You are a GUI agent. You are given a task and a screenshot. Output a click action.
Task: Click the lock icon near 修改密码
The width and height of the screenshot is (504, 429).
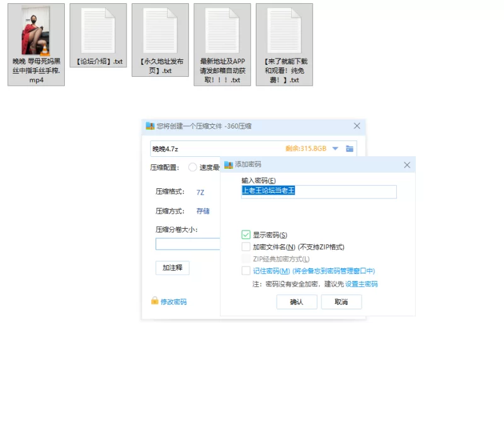[x=154, y=300]
